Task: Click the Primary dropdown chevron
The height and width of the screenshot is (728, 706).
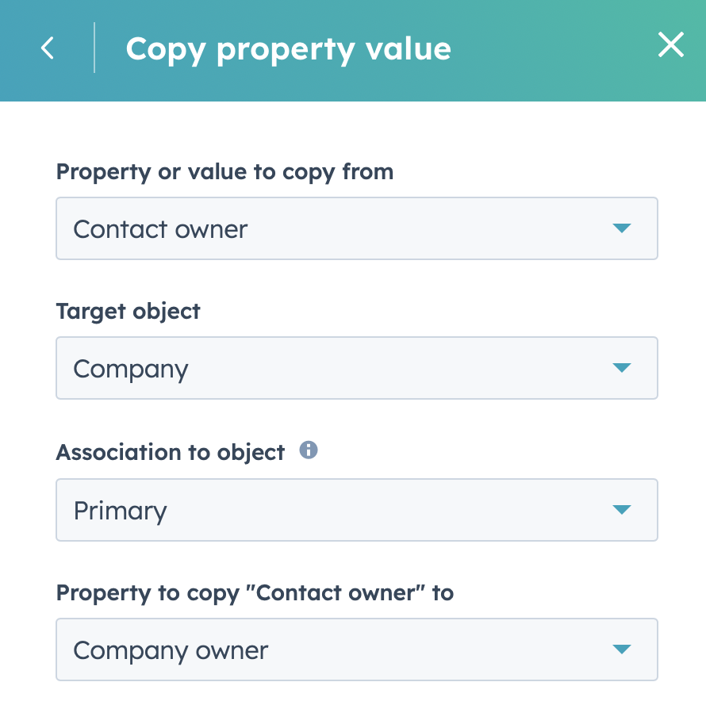Action: 624,510
